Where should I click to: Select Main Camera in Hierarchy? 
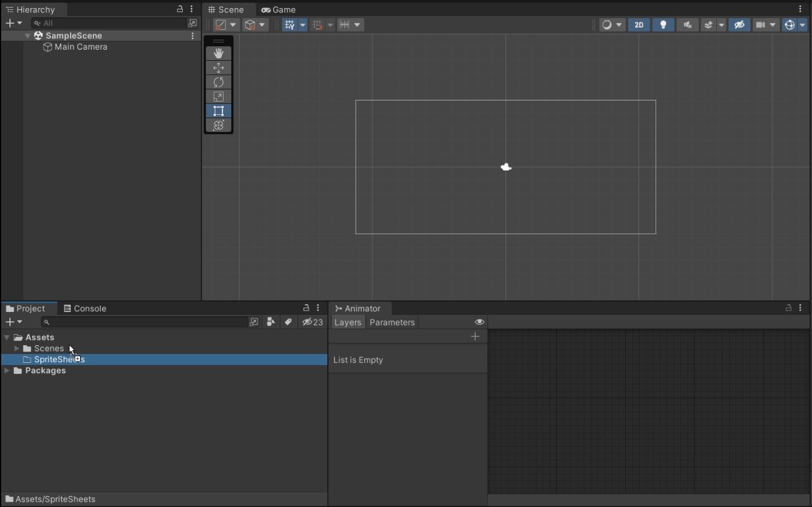[x=81, y=47]
